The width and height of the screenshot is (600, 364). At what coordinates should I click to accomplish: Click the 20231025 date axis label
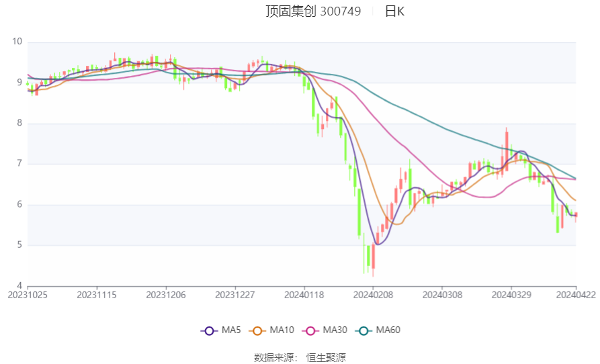coord(28,295)
